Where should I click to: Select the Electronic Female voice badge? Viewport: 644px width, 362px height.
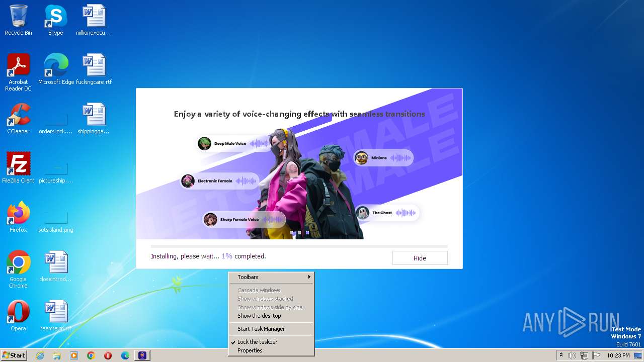[219, 181]
